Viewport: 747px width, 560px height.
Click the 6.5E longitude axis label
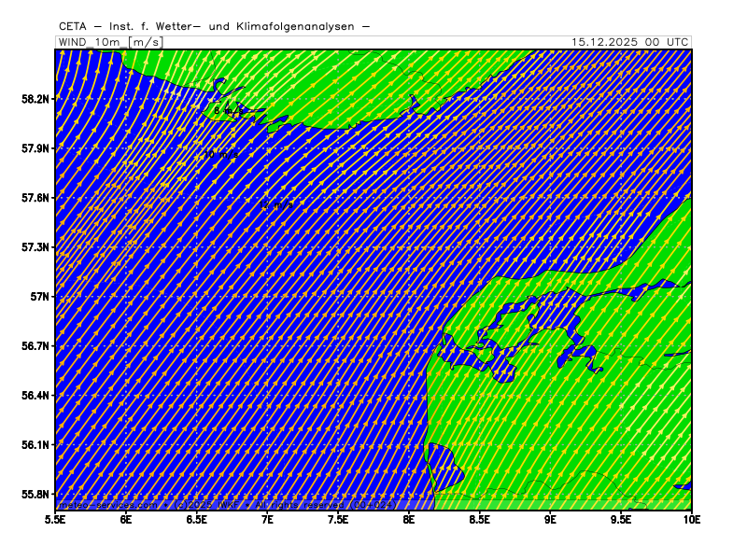(197, 518)
